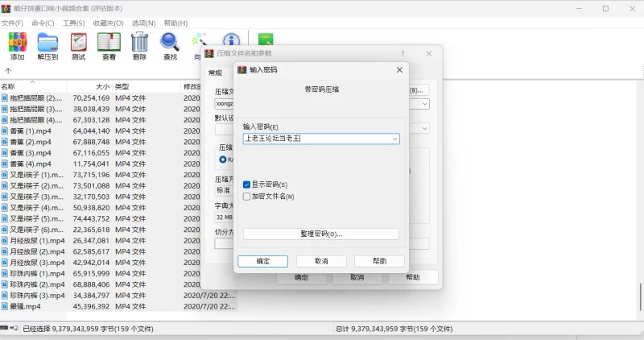Image resolution: width=644 pixels, height=340 pixels.
Task: Sort by the 类型 column header
Action: [x=147, y=87]
